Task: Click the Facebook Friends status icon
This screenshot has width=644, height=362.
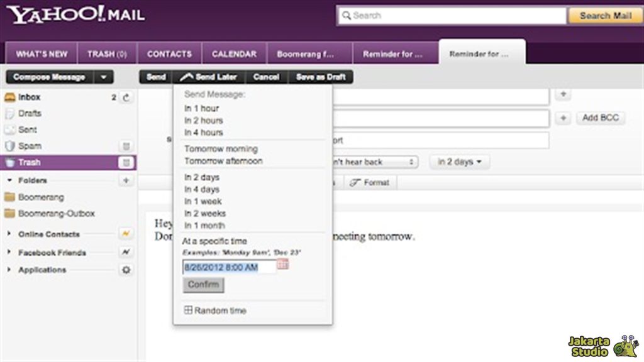Action: (126, 252)
